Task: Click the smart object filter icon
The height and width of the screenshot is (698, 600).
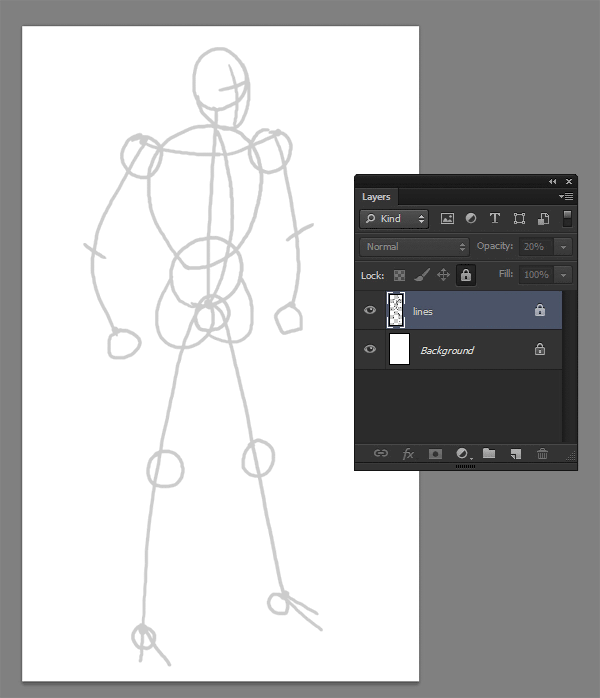Action: click(542, 218)
